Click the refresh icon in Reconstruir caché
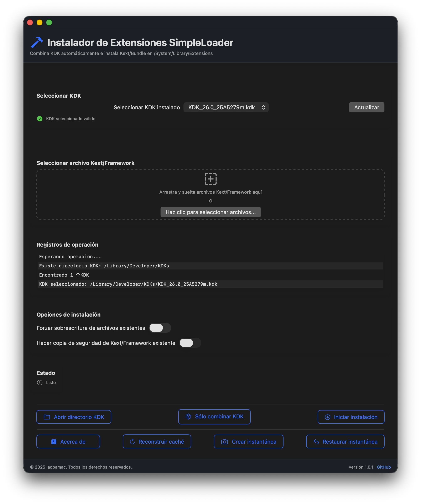This screenshot has width=421, height=504. pyautogui.click(x=132, y=441)
